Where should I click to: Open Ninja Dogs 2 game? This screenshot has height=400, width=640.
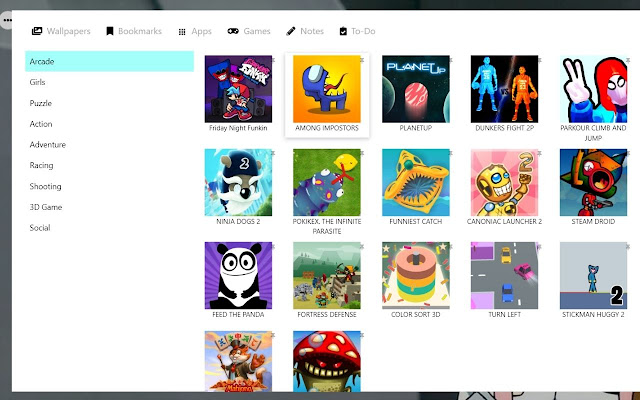[x=238, y=182]
